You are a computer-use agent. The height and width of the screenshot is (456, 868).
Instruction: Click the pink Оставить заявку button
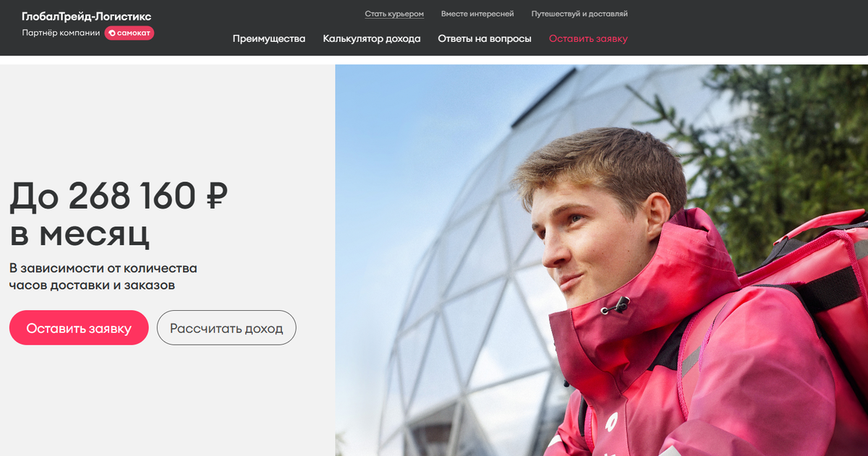click(x=79, y=328)
